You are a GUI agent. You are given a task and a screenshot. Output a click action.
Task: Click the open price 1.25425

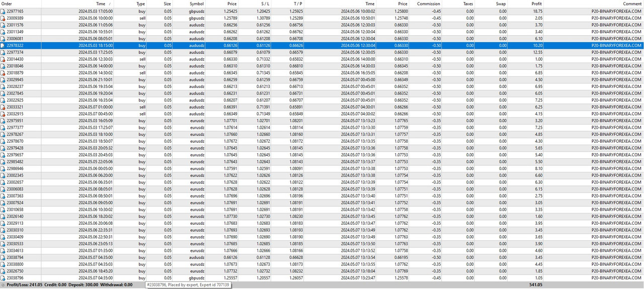coord(230,11)
